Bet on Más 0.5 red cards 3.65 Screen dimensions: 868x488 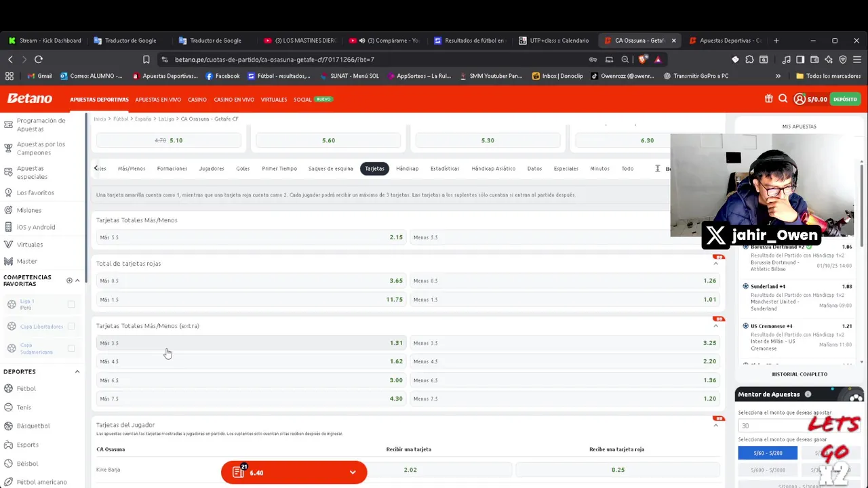click(251, 281)
